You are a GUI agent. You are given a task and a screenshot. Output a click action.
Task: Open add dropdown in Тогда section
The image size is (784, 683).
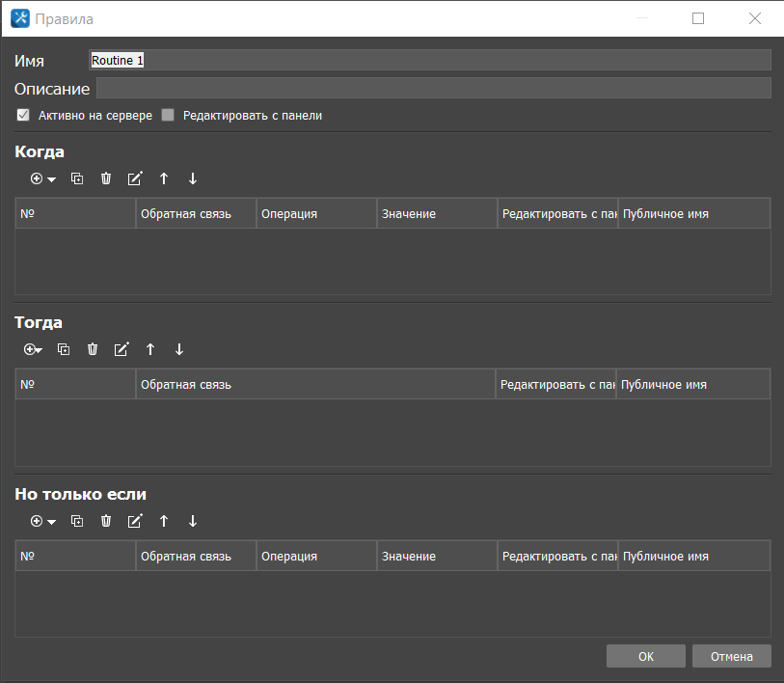tap(33, 349)
